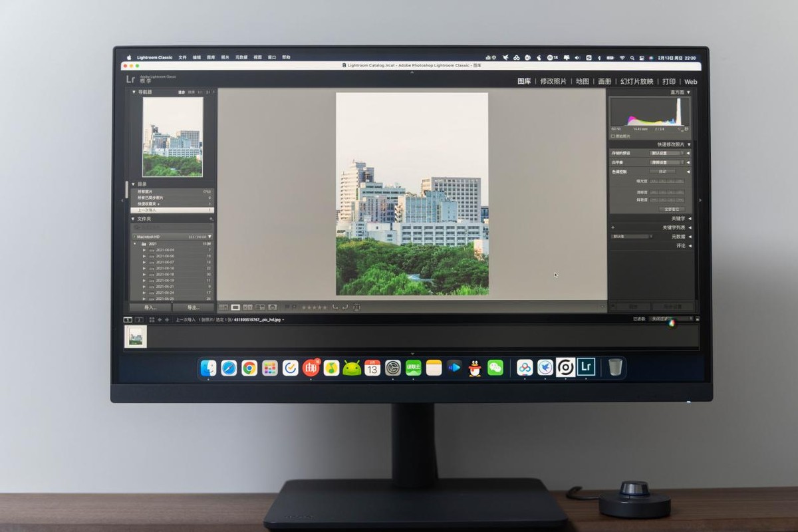
Task: Open Survey view icon in toolbar
Action: 259,307
